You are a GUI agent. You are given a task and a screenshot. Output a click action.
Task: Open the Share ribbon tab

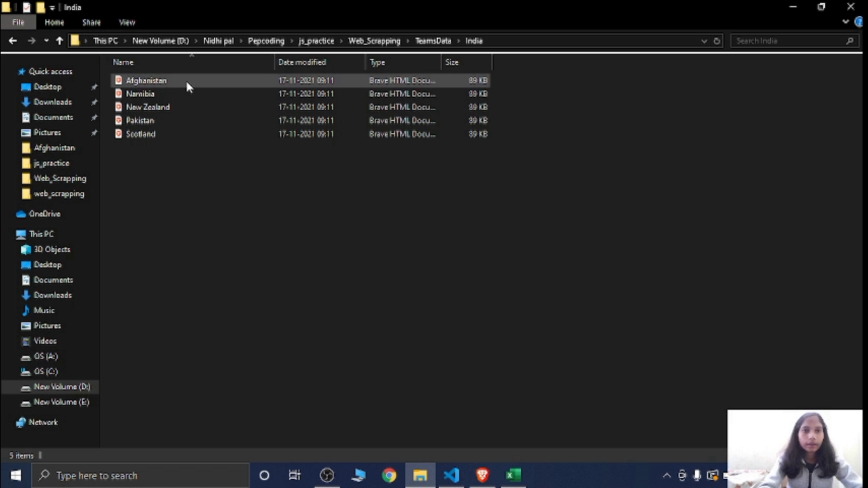pos(91,22)
